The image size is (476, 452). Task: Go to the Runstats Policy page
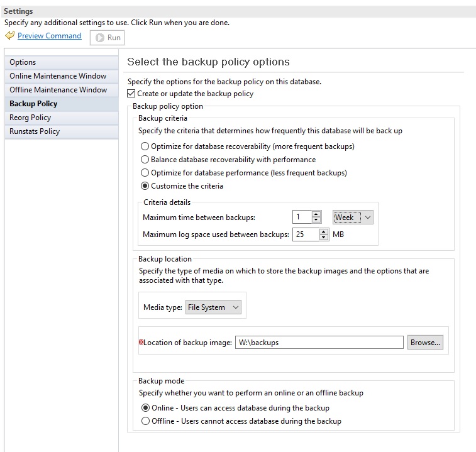coord(35,131)
